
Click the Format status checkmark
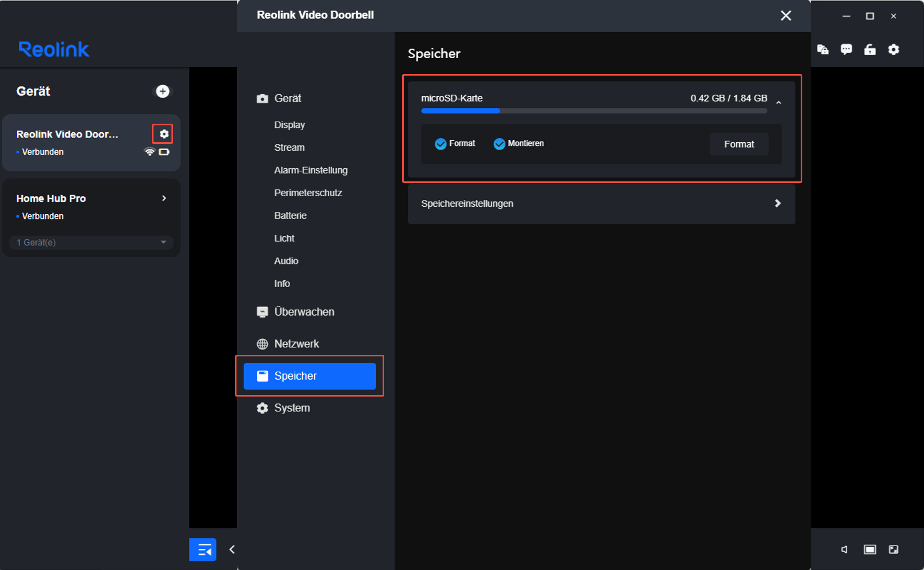[440, 144]
